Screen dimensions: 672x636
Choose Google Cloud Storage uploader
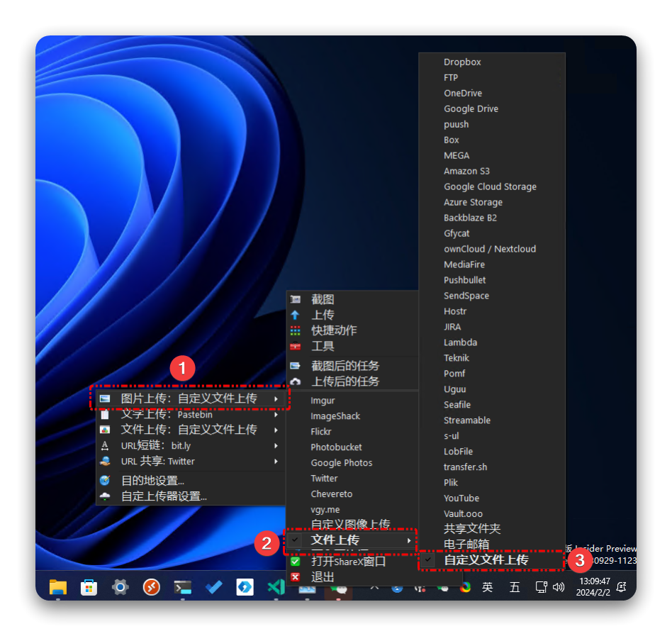490,187
